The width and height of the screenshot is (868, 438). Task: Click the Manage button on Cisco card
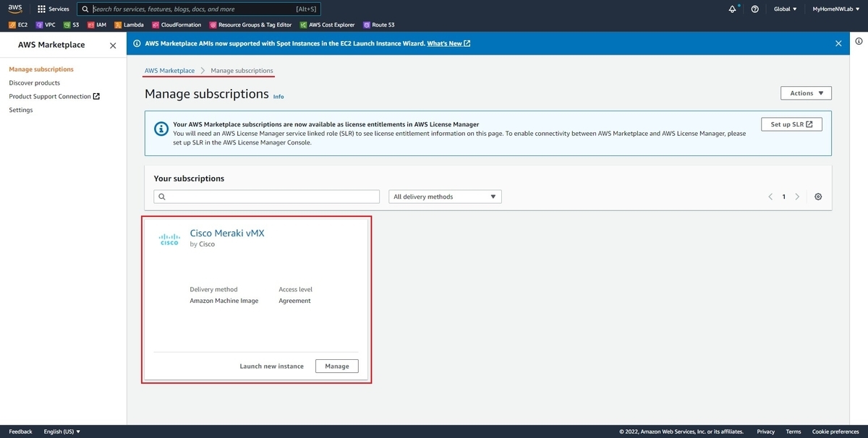pyautogui.click(x=337, y=366)
